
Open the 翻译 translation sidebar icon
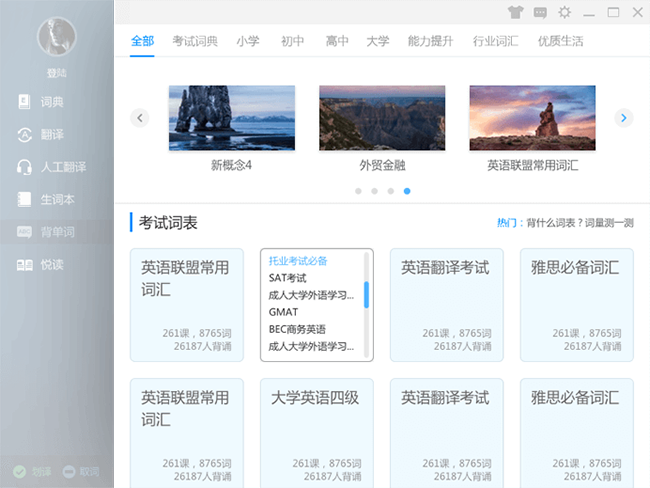pyautogui.click(x=25, y=134)
